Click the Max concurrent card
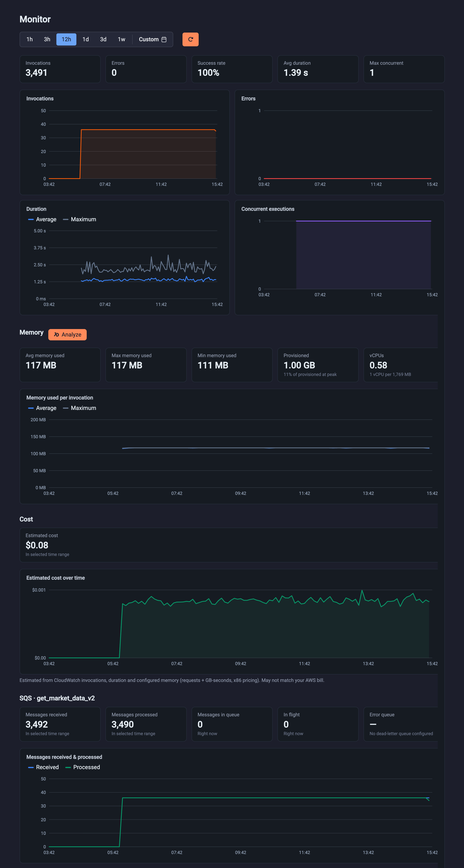Viewport: 464px width, 868px height. pyautogui.click(x=404, y=69)
